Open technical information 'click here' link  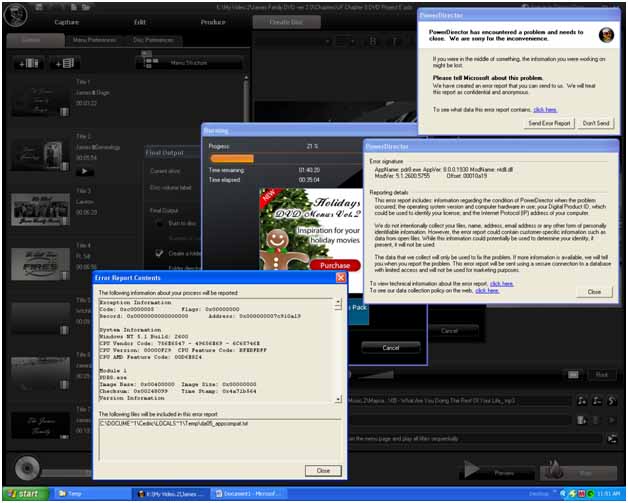501,284
